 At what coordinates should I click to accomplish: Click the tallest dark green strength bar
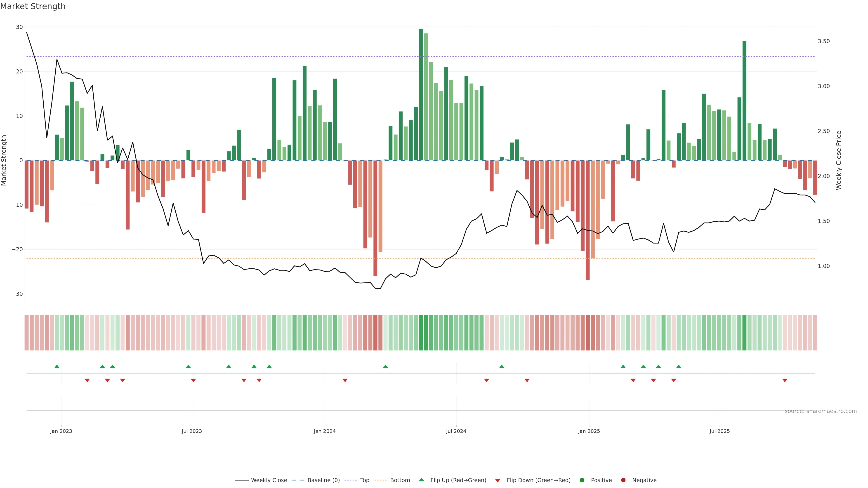421,94
